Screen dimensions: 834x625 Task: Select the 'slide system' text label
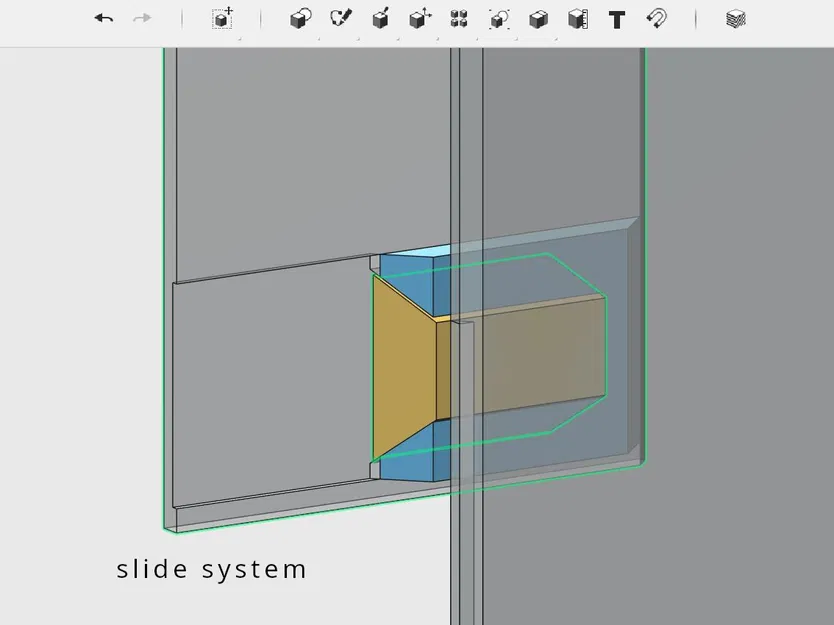211,569
